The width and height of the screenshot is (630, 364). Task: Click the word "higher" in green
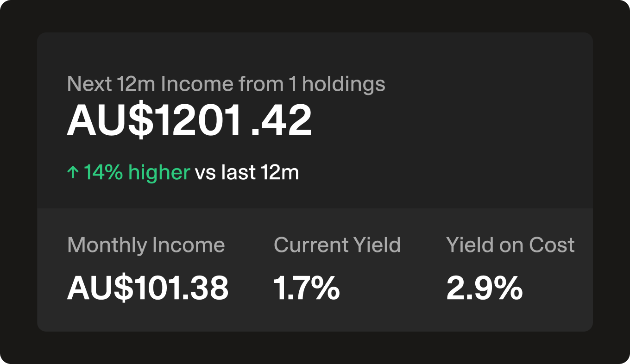pos(159,173)
